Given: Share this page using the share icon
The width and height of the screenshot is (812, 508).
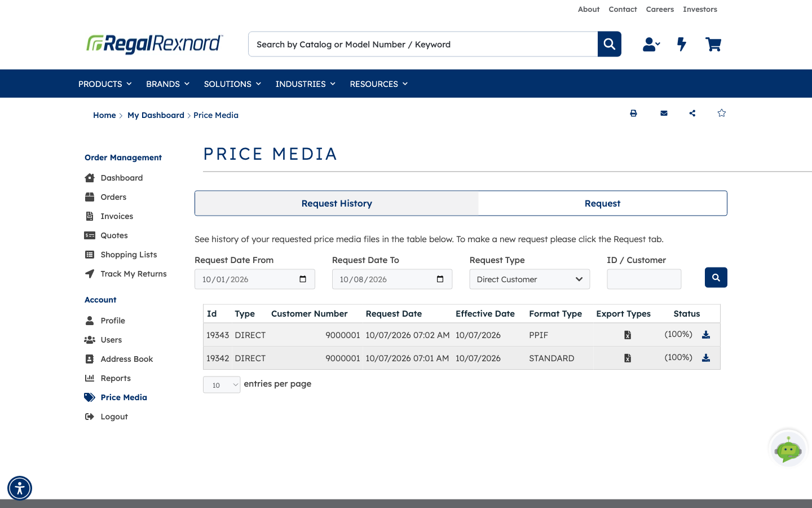Looking at the screenshot, I should [x=692, y=113].
